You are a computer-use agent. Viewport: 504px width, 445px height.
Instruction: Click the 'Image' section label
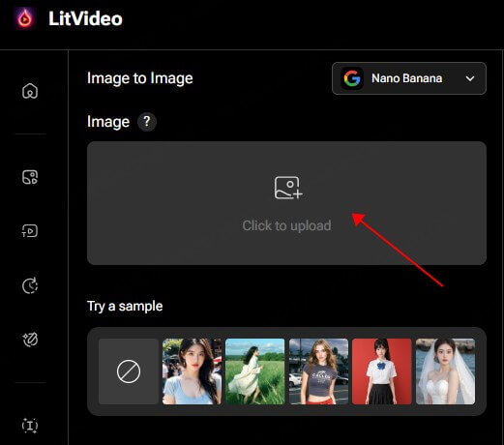tap(108, 122)
